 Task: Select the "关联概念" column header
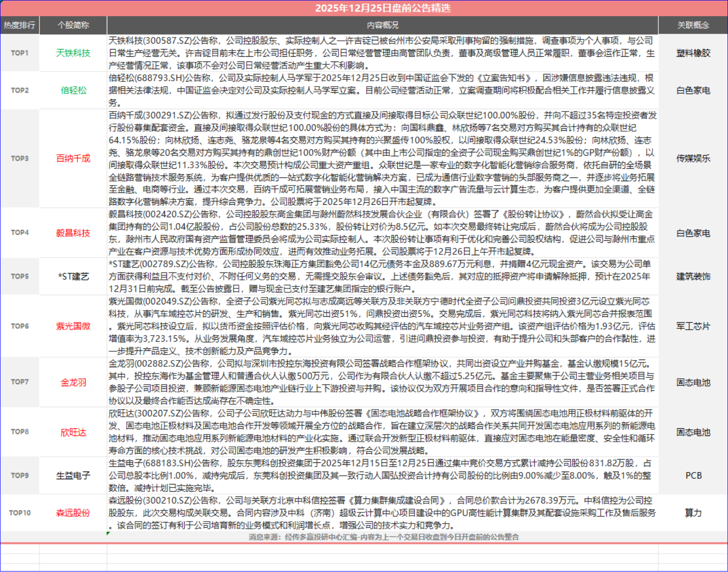coord(693,25)
